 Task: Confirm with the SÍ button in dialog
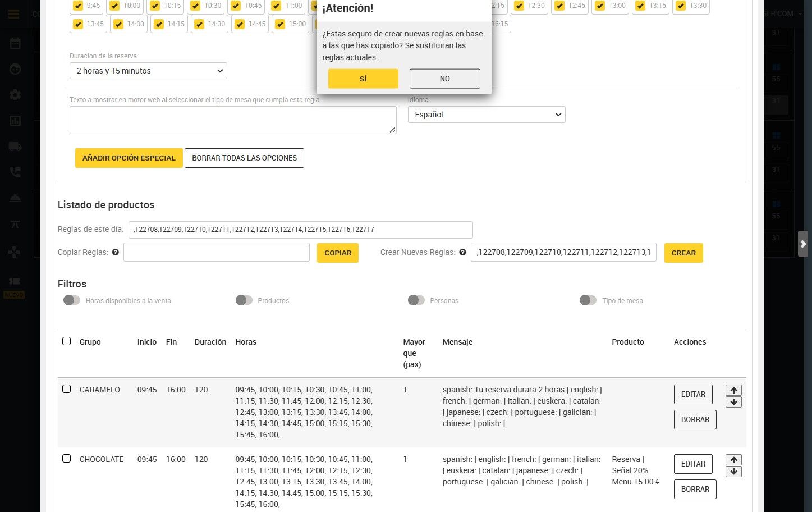[x=363, y=79]
